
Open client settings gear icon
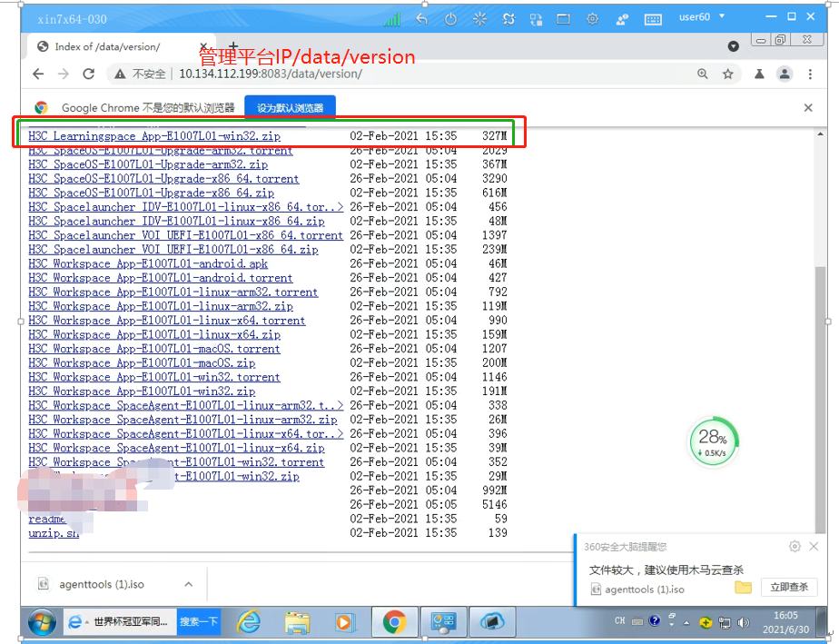point(592,19)
